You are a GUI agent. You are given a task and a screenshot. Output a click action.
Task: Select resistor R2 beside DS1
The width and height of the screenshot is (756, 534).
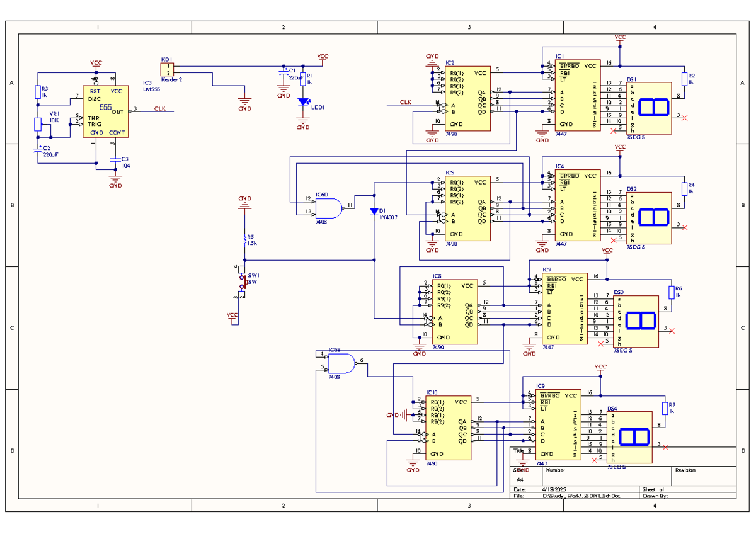[684, 79]
